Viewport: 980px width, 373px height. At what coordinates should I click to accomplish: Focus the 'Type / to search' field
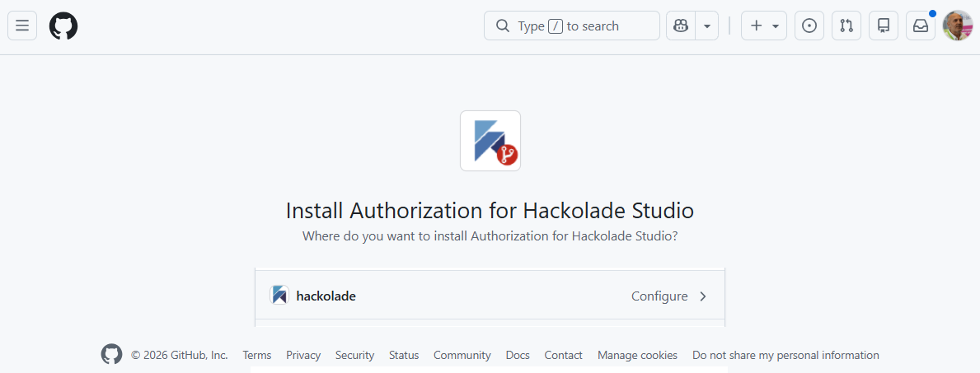click(x=572, y=26)
